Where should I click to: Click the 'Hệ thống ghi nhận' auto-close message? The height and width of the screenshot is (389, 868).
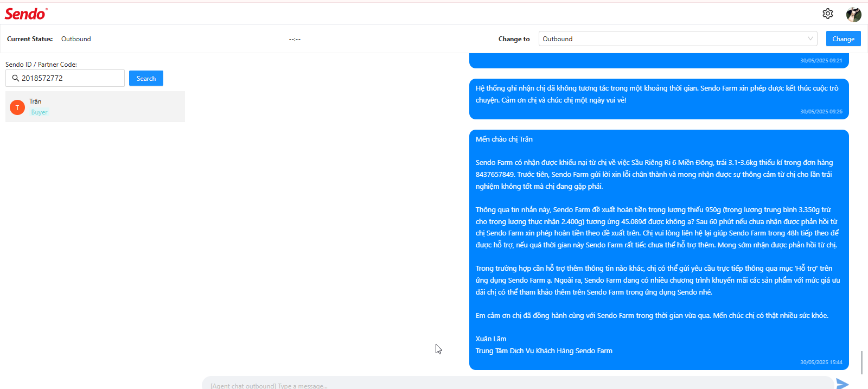click(659, 99)
